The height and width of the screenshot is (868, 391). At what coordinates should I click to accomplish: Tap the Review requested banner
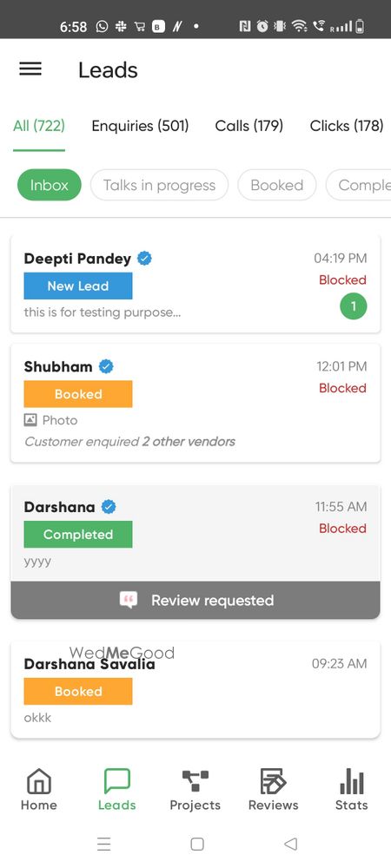tap(195, 600)
